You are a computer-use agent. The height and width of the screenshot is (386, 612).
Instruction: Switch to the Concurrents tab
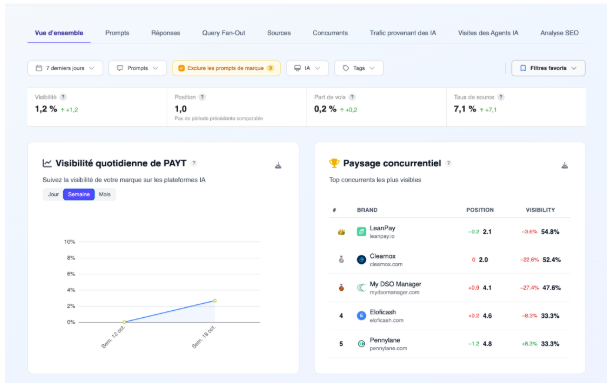[x=330, y=33]
